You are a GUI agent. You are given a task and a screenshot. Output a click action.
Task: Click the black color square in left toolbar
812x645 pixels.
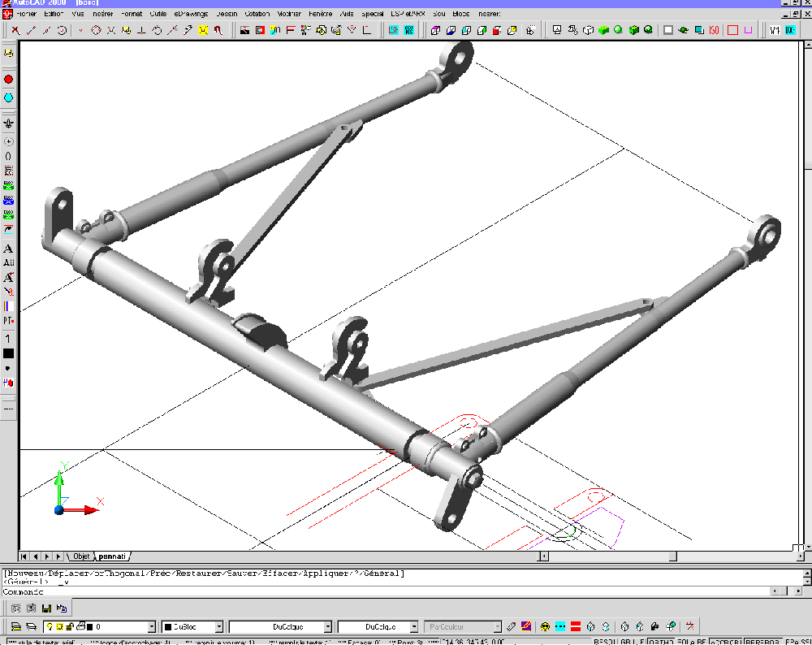[x=8, y=353]
